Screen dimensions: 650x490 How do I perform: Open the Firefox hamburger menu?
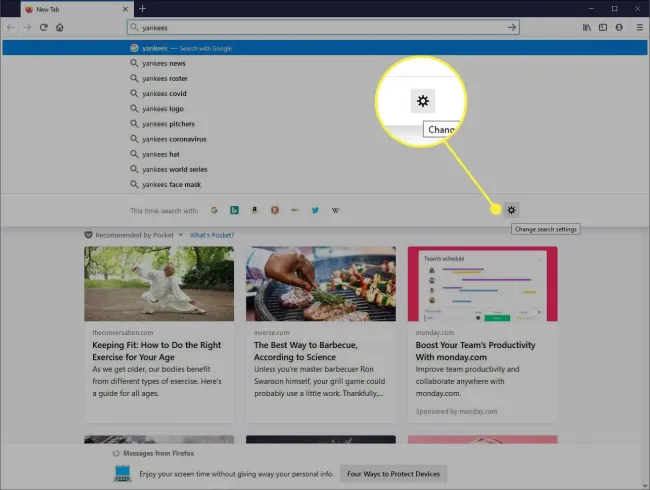tap(640, 27)
